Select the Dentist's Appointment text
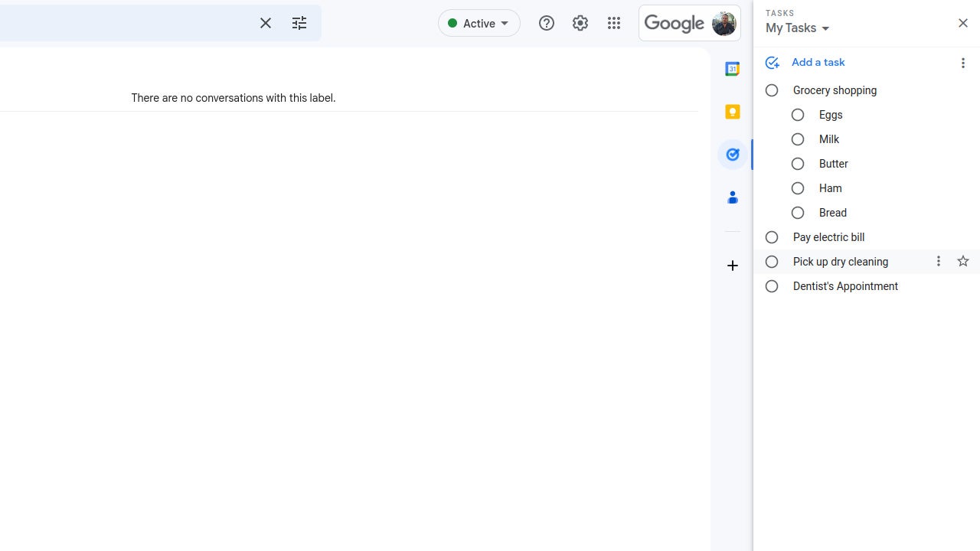The image size is (980, 551). pyautogui.click(x=845, y=286)
